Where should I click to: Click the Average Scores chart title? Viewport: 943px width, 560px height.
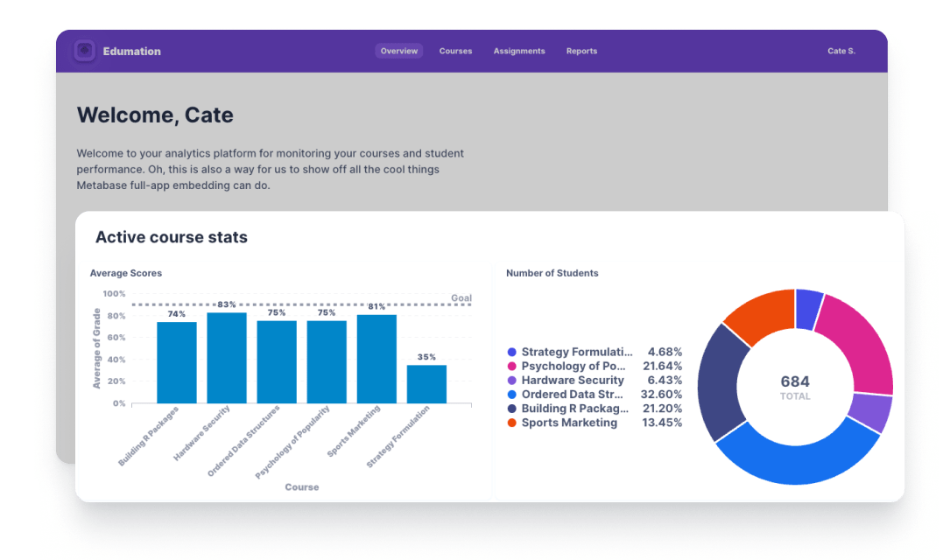pos(126,273)
